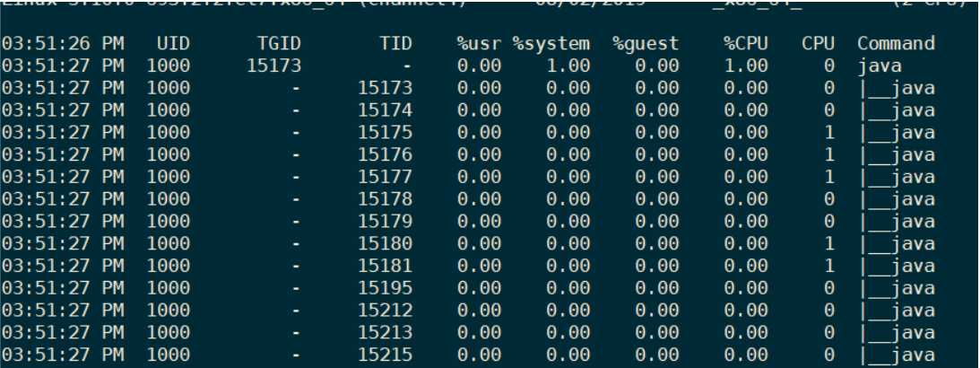Image resolution: width=980 pixels, height=368 pixels.
Task: Select TID 15177 in the thread list
Action: point(385,177)
